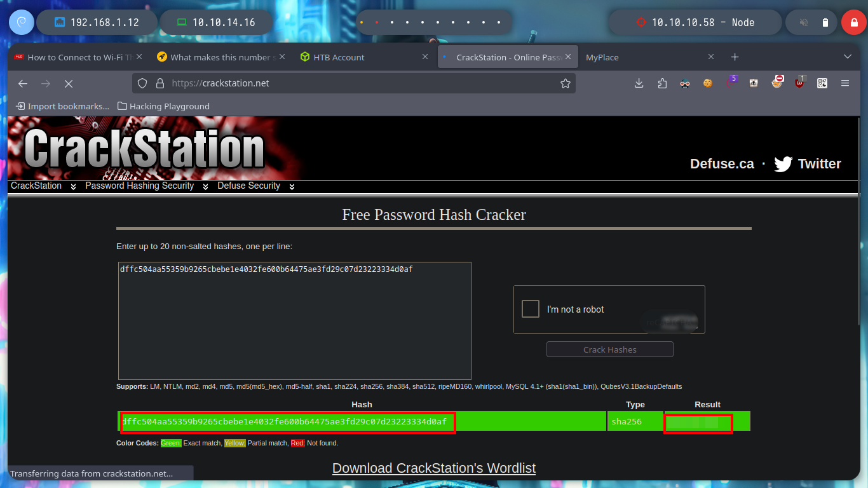Click the Import bookmarks button

tap(62, 106)
